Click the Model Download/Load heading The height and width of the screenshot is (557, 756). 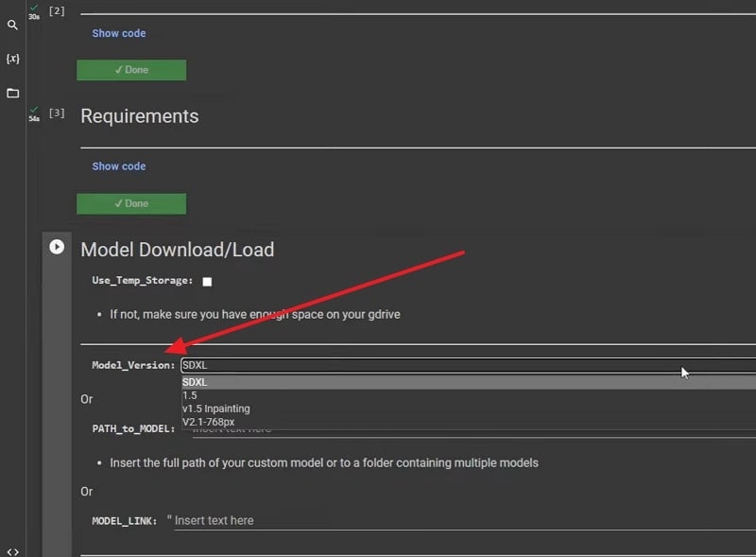tap(178, 250)
